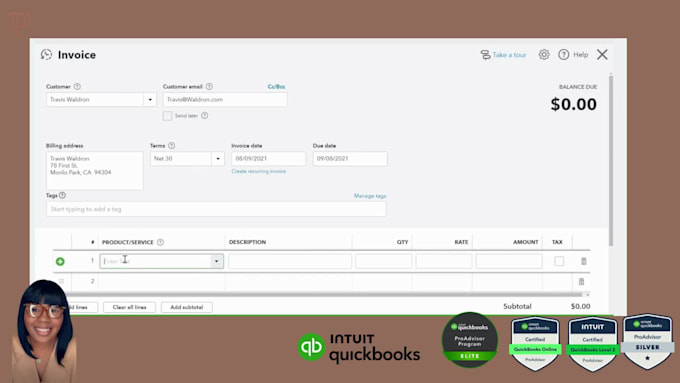The height and width of the screenshot is (383, 680).
Task: Check the Tax checkbox on line 1
Action: pyautogui.click(x=559, y=261)
